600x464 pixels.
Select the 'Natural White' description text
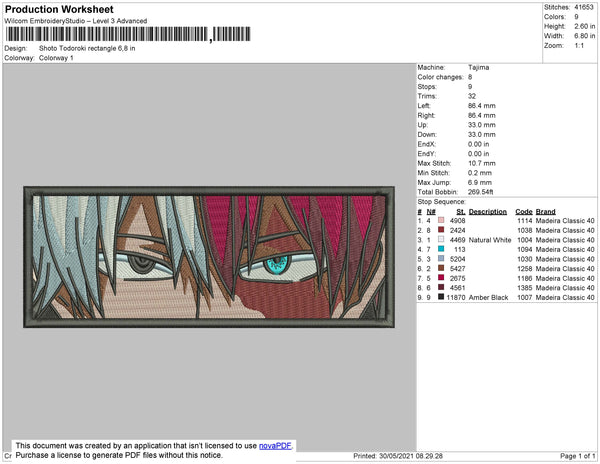tap(490, 240)
